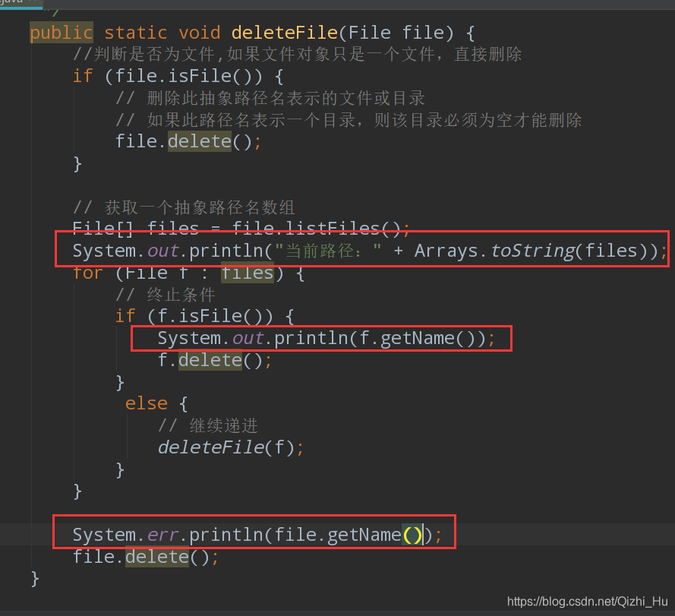
Task: Click the method's closing brace
Action: tap(35, 580)
